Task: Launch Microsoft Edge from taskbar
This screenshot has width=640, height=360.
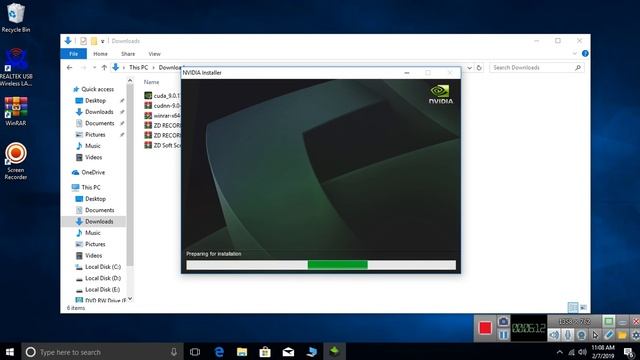Action: (219, 352)
